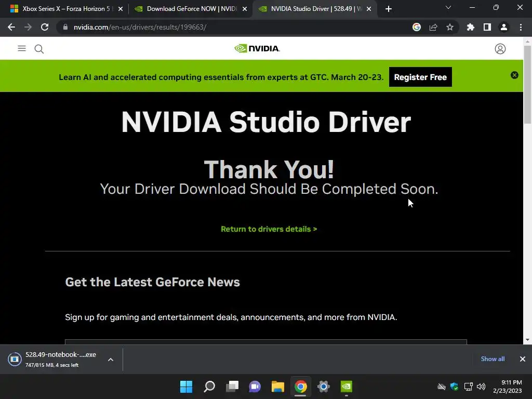This screenshot has height=399, width=532.
Task: Click the page vertical scrollbar thumb
Action: [527, 85]
